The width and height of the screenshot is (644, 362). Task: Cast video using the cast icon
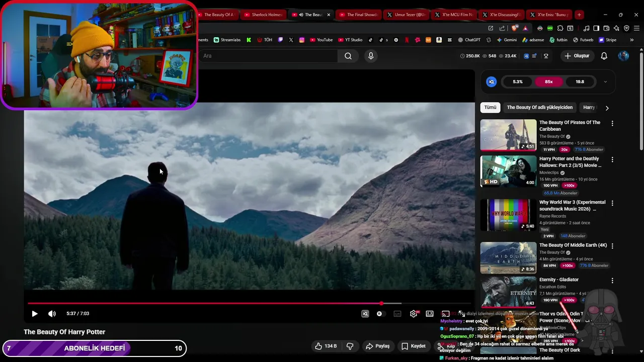445,314
